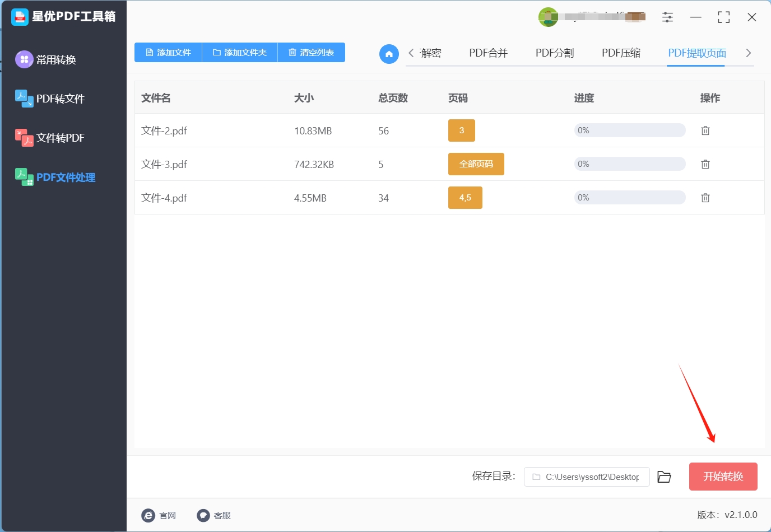Click the 进度 column header

584,98
